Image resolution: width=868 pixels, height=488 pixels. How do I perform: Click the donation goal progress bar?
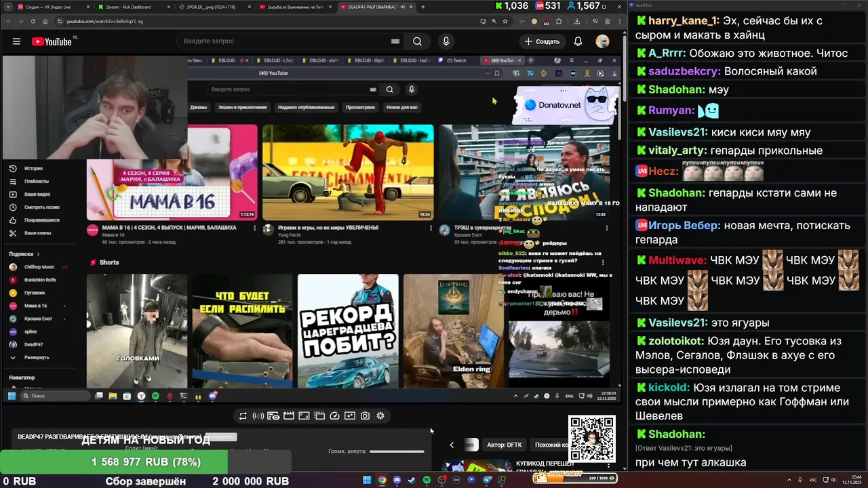coord(146,462)
